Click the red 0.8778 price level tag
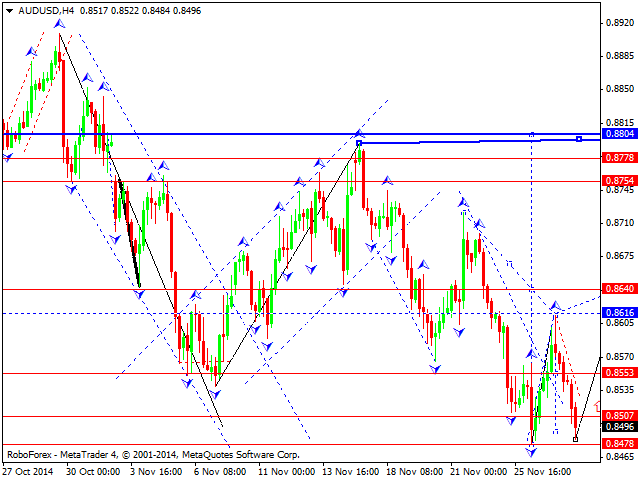640x480 pixels. tap(620, 158)
